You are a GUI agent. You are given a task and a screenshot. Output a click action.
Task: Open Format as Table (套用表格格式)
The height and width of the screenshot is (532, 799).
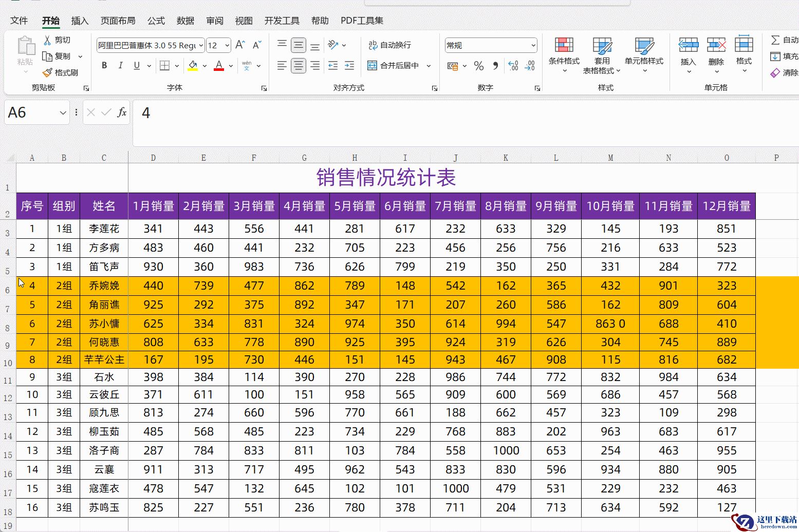(602, 55)
